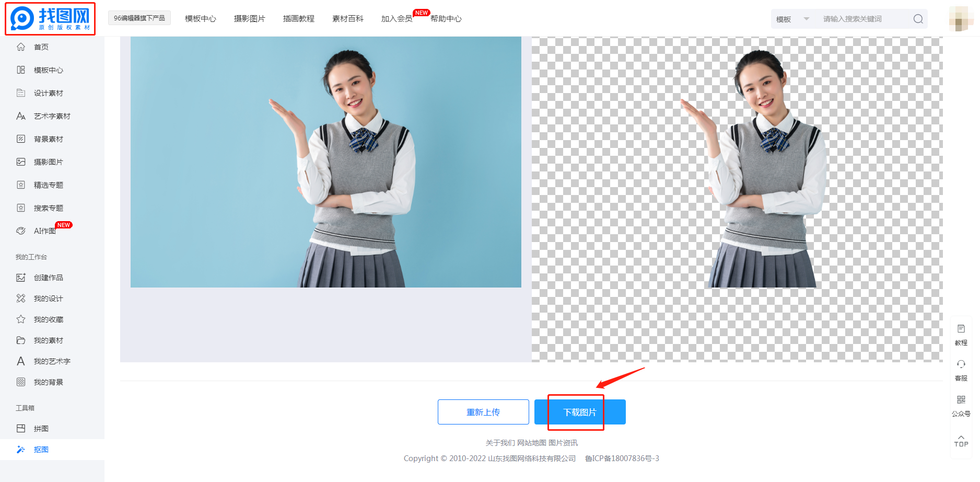Click the 下载图片 button
Image resolution: width=980 pixels, height=482 pixels.
(x=580, y=412)
